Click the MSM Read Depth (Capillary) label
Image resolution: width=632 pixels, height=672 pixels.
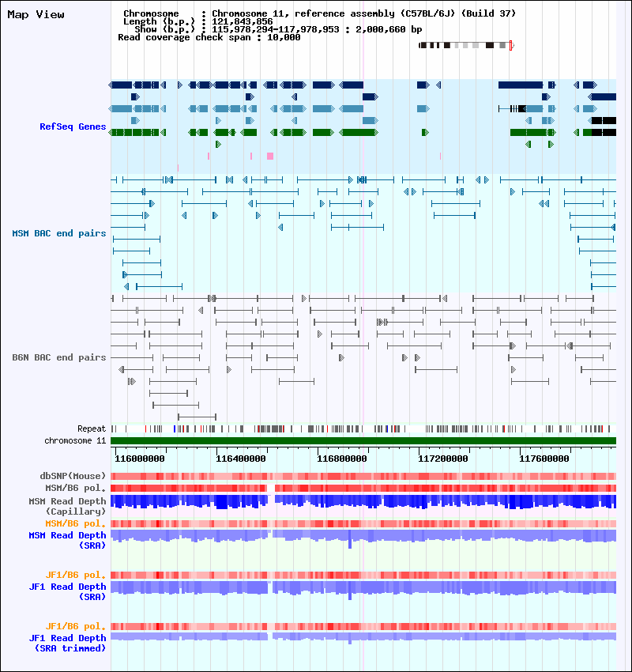(x=67, y=506)
